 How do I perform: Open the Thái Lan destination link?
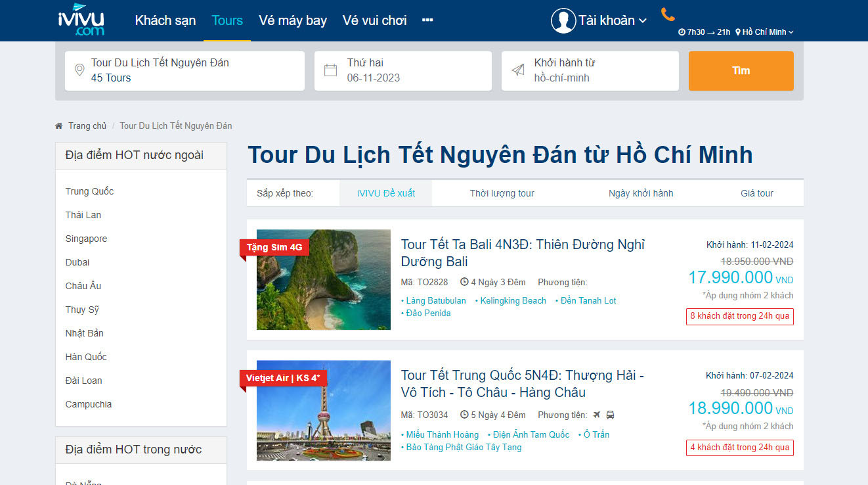click(x=83, y=215)
